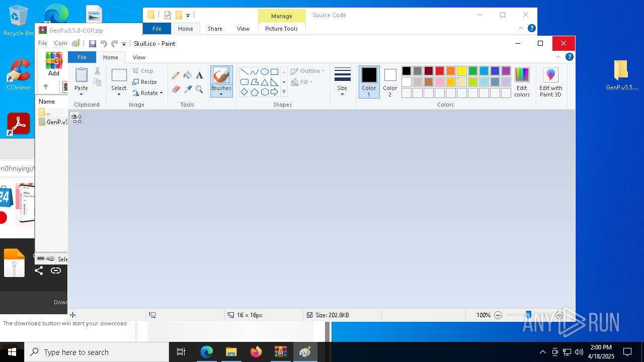Open Microsoft Edge from the taskbar
Viewport: 644px width, 362px height.
pyautogui.click(x=206, y=352)
